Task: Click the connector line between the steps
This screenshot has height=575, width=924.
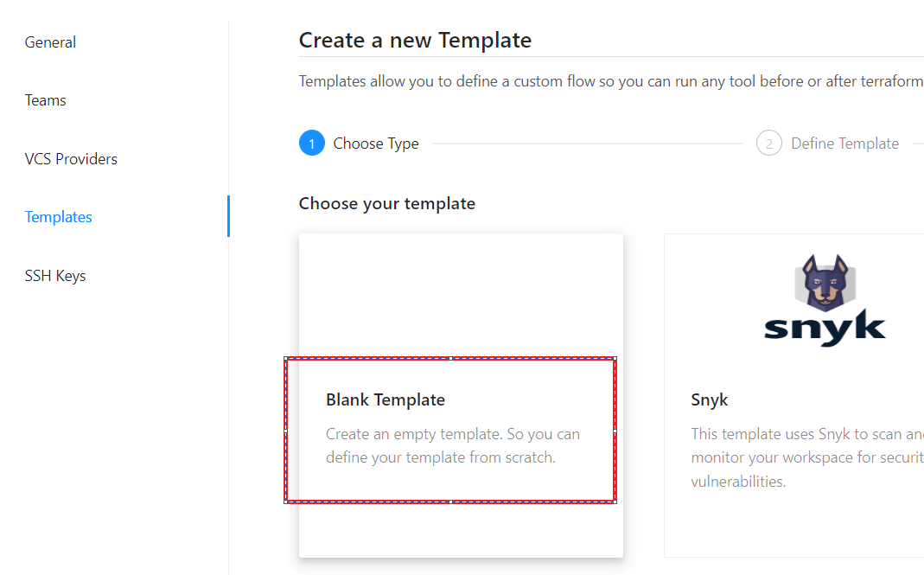Action: (x=586, y=144)
